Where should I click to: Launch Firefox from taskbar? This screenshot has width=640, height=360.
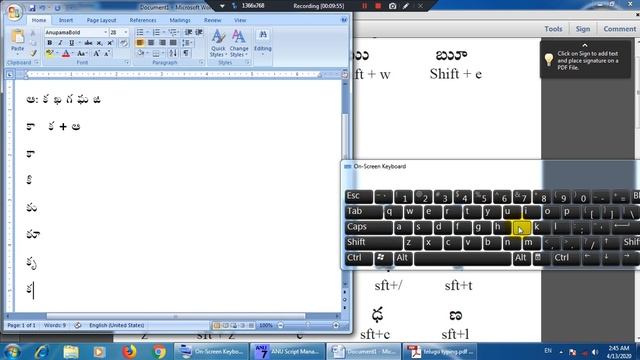pos(129,351)
